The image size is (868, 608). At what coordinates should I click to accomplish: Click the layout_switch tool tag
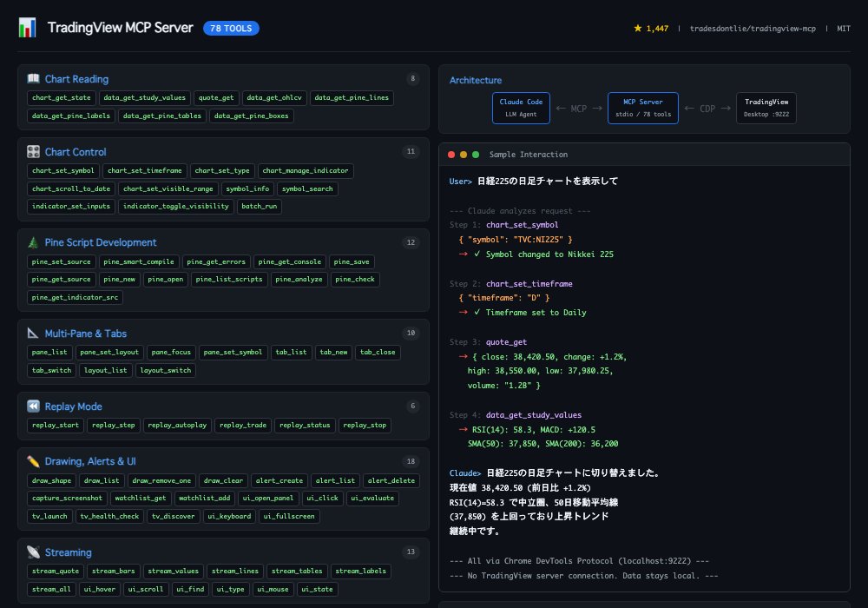pos(166,371)
